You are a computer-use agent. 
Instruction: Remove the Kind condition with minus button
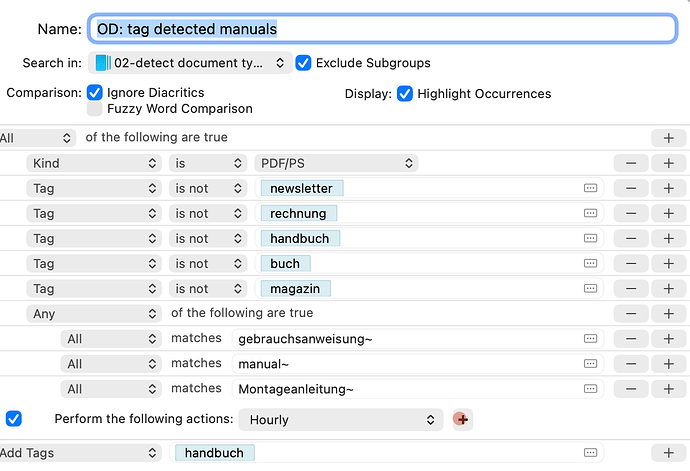631,163
